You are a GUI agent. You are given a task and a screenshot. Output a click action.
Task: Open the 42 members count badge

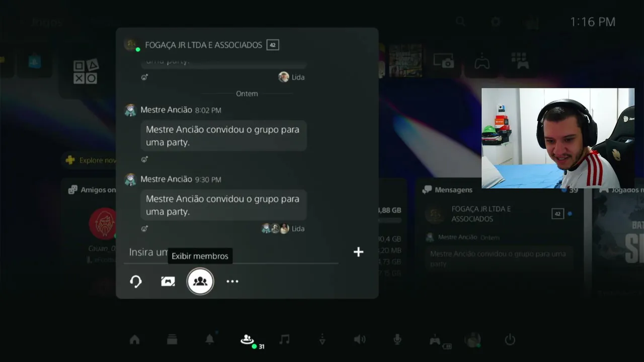[x=273, y=45]
